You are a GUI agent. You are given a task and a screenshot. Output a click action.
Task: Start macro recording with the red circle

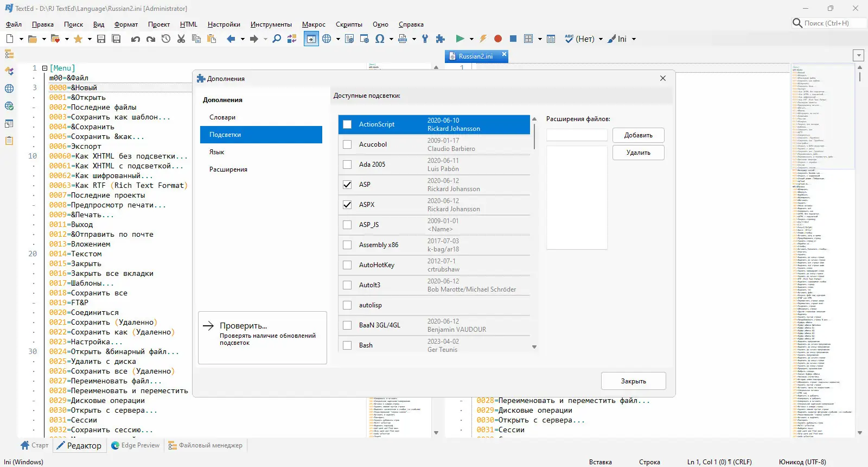(x=498, y=39)
